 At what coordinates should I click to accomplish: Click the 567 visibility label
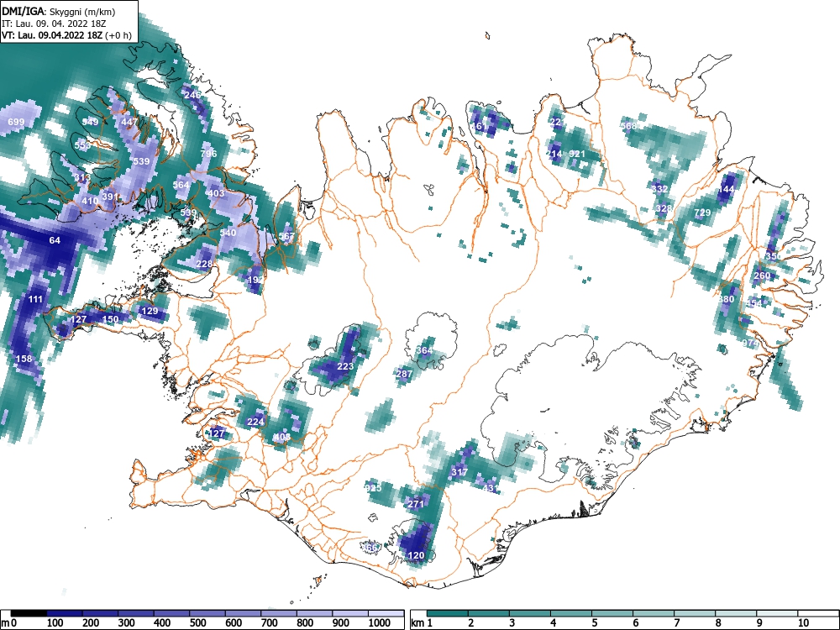pyautogui.click(x=286, y=236)
